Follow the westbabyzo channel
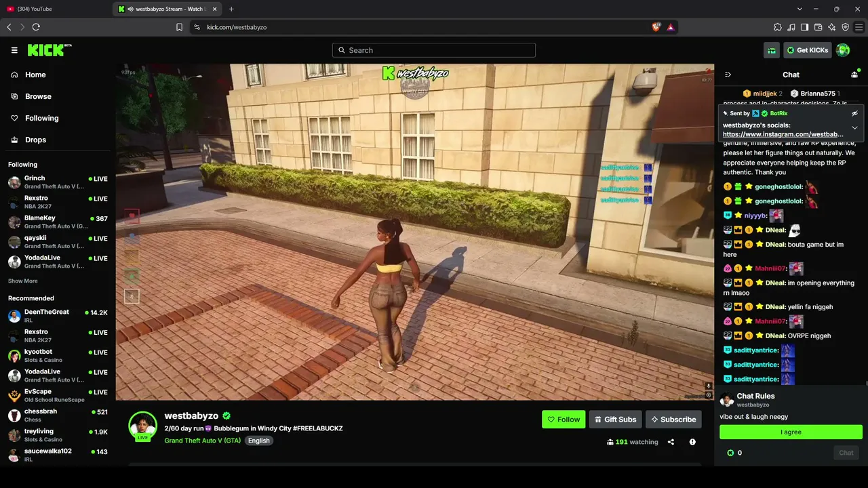Viewport: 868px width, 488px height. 564,420
